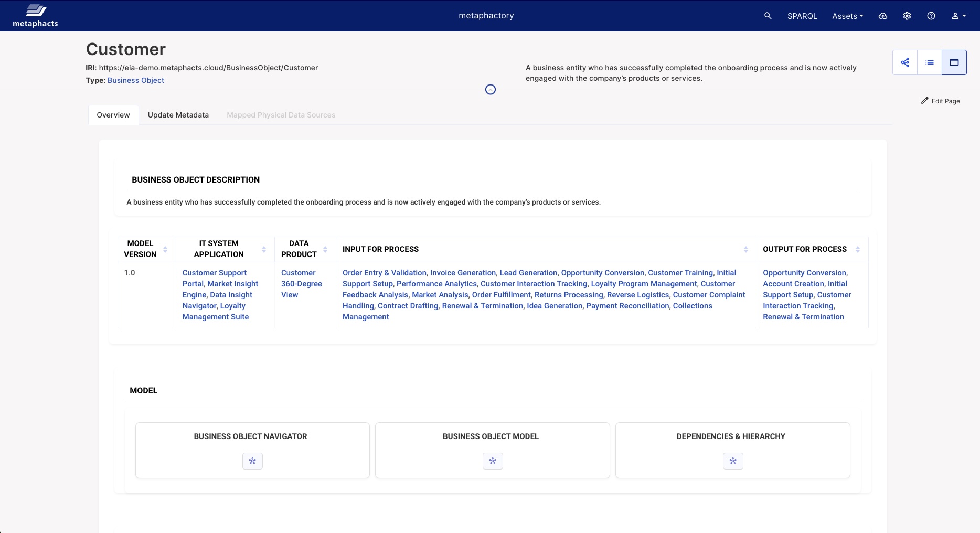
Task: Click the search magnifier icon in header
Action: [x=768, y=16]
